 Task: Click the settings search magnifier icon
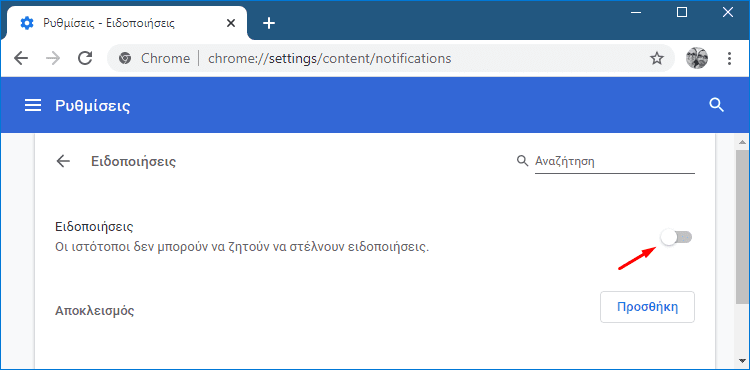[716, 105]
